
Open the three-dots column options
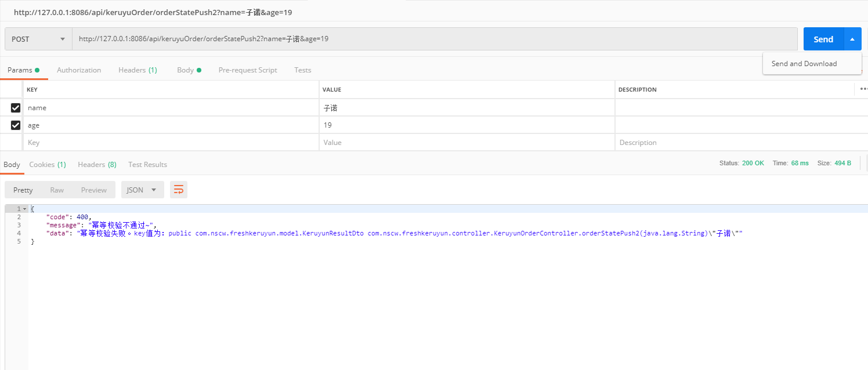click(863, 89)
